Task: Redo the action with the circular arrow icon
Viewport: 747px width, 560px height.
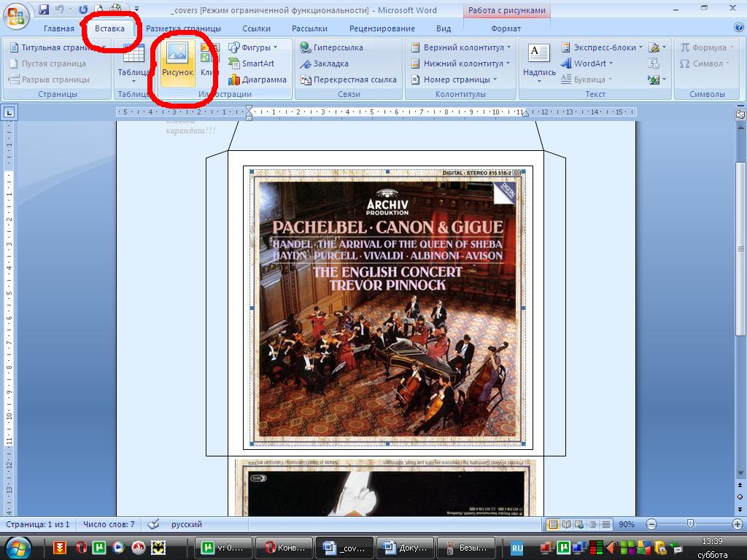Action: (x=83, y=9)
